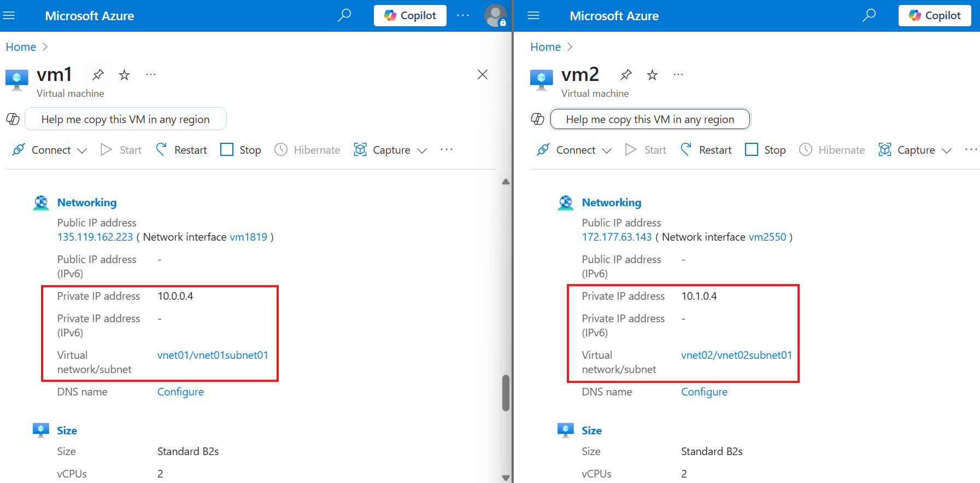Open more options next to vm1 title
Image resolution: width=980 pixels, height=483 pixels.
pos(151,74)
